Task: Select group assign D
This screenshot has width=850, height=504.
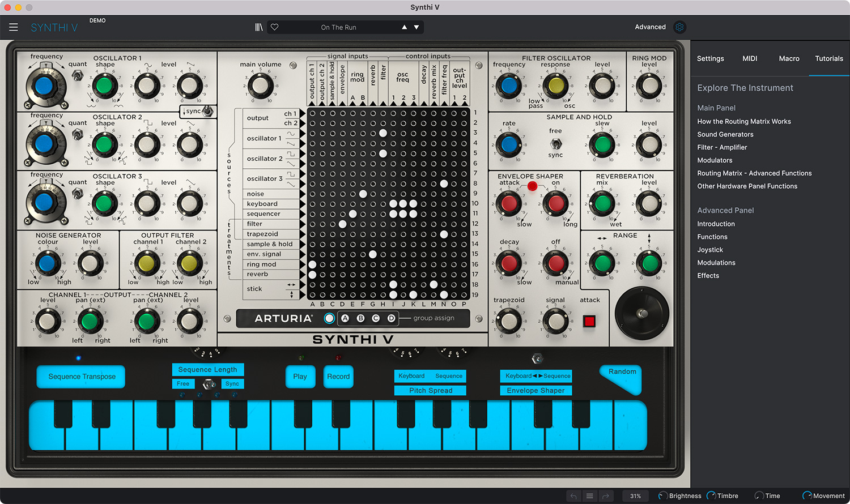Action: (391, 318)
